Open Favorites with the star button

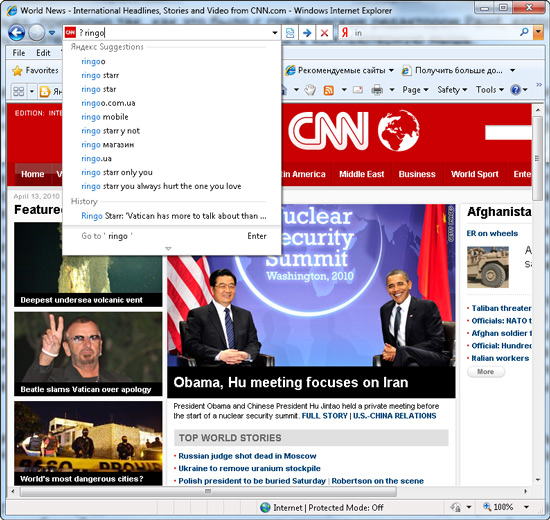pyautogui.click(x=35, y=71)
